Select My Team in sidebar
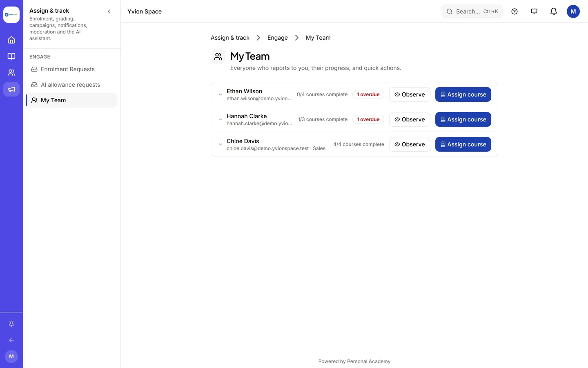 tap(72, 100)
